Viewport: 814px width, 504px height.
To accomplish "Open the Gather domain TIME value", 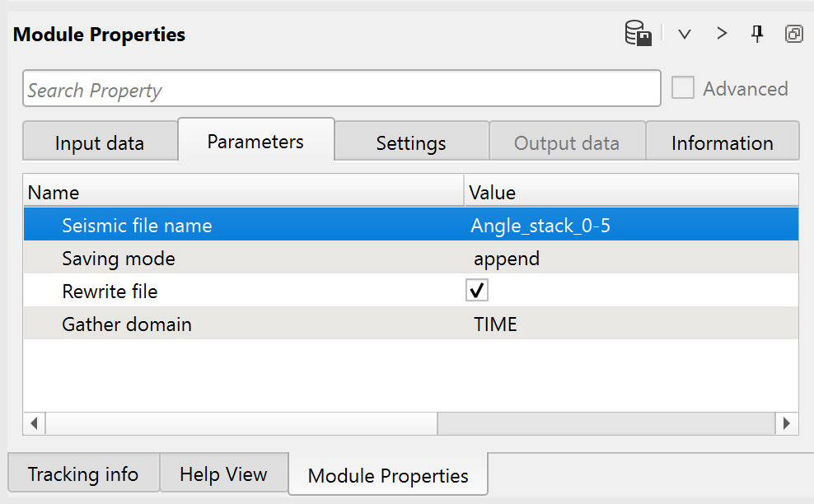I will [495, 324].
